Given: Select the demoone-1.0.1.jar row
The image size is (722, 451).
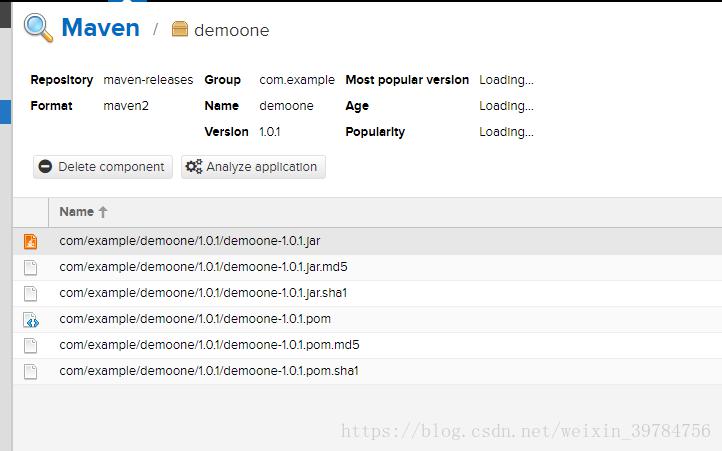Looking at the screenshot, I should pyautogui.click(x=367, y=241).
